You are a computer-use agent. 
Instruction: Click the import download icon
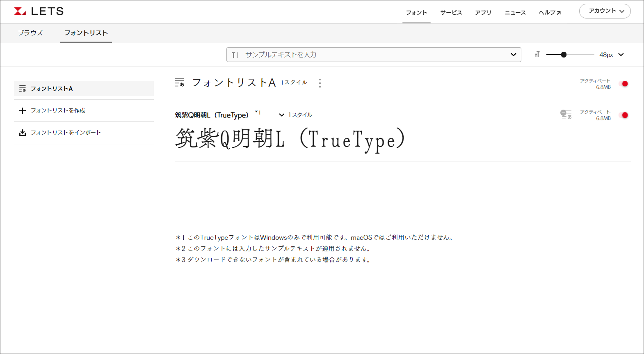point(23,132)
